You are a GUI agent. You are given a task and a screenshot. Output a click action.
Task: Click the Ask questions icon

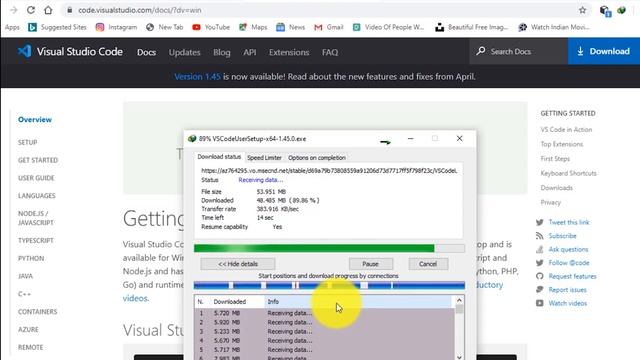pyautogui.click(x=540, y=249)
